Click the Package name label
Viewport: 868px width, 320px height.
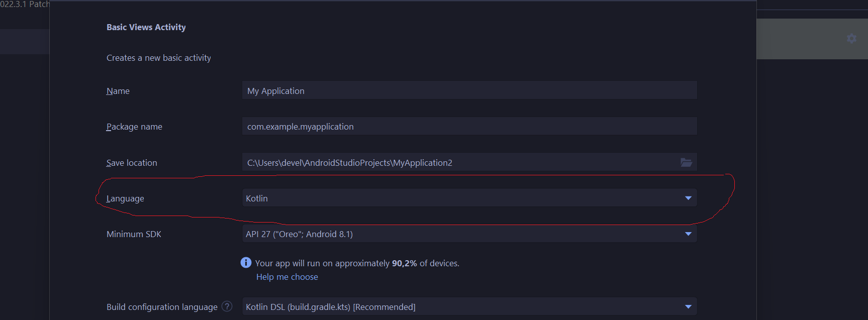[x=134, y=126]
